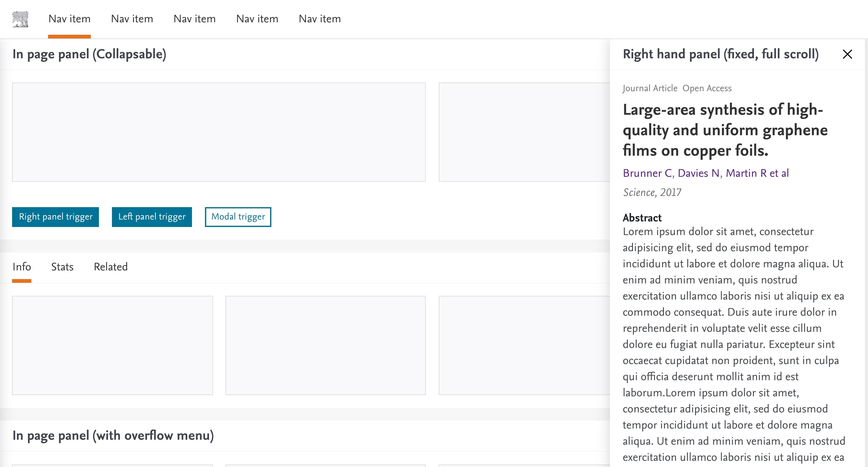Open author link Davies N
This screenshot has width=868, height=467.
[698, 173]
